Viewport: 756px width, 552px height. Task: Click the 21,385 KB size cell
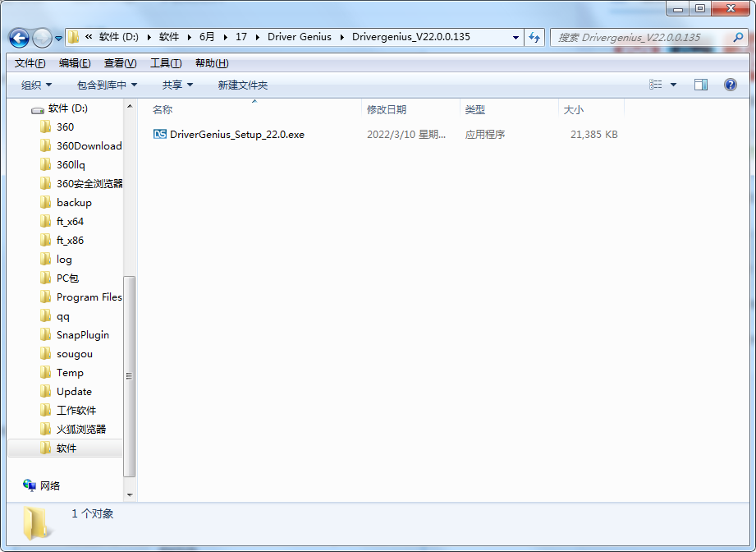coord(594,134)
